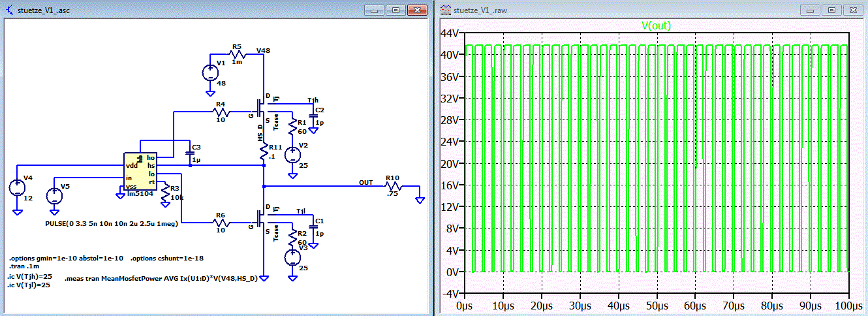Click the 0µs time axis label
868x316 pixels.
[464, 306]
